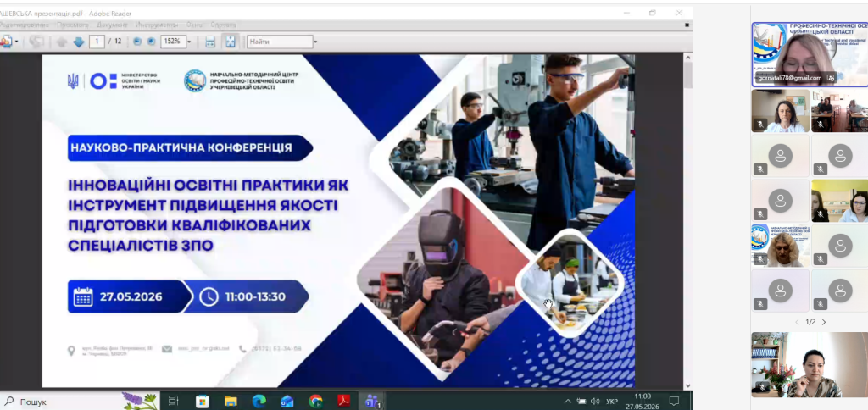Select the gornatali78@gmail.com video tile

pos(810,54)
